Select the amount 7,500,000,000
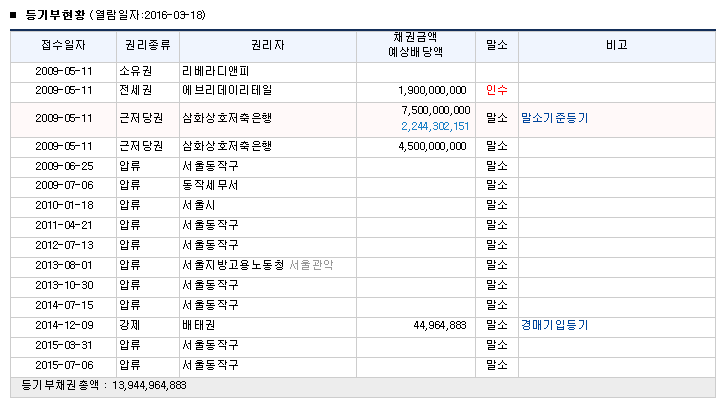 [x=436, y=110]
